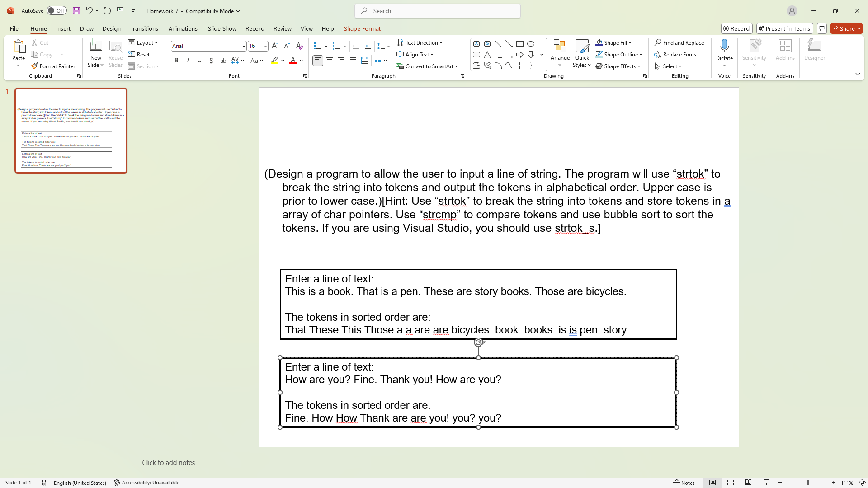Toggle italic formatting
Viewport: 868px width, 488px height.
pos(188,60)
